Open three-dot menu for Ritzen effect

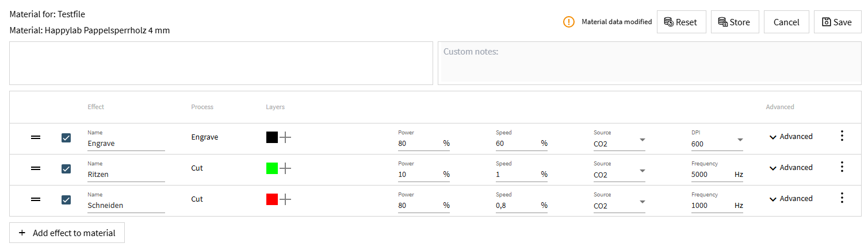click(842, 167)
